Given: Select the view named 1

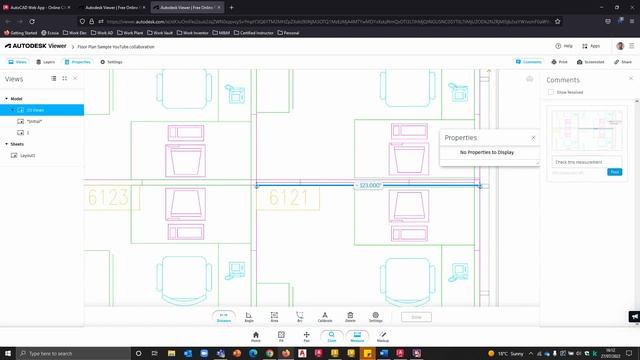Looking at the screenshot, I should point(28,133).
